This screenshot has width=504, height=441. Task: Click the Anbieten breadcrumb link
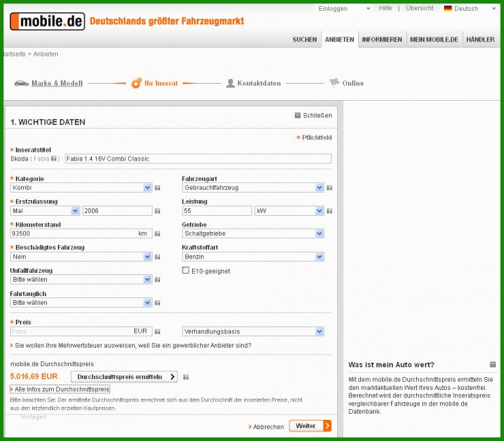click(46, 54)
